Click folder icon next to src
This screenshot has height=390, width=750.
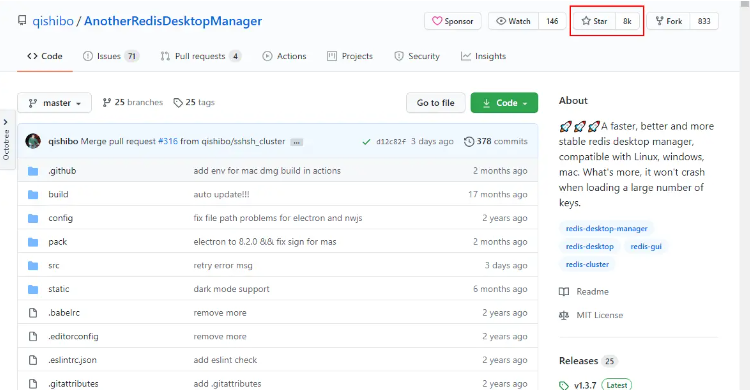click(33, 266)
